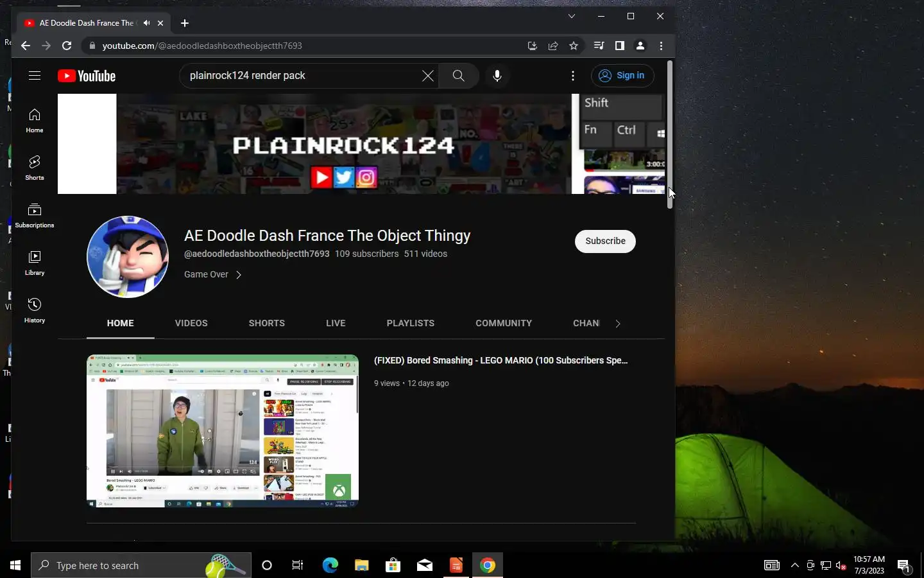Open Chrome profile avatar icon

[640, 46]
